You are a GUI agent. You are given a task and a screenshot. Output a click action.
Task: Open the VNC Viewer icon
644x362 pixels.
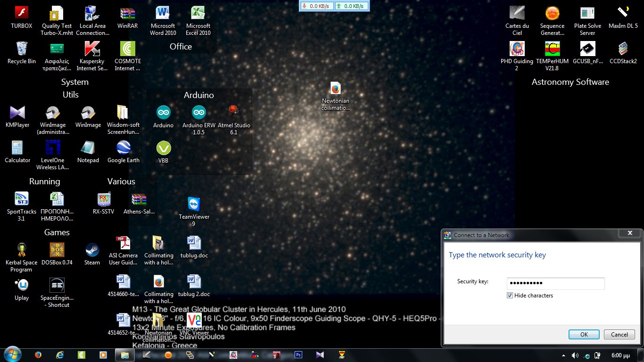[194, 324]
